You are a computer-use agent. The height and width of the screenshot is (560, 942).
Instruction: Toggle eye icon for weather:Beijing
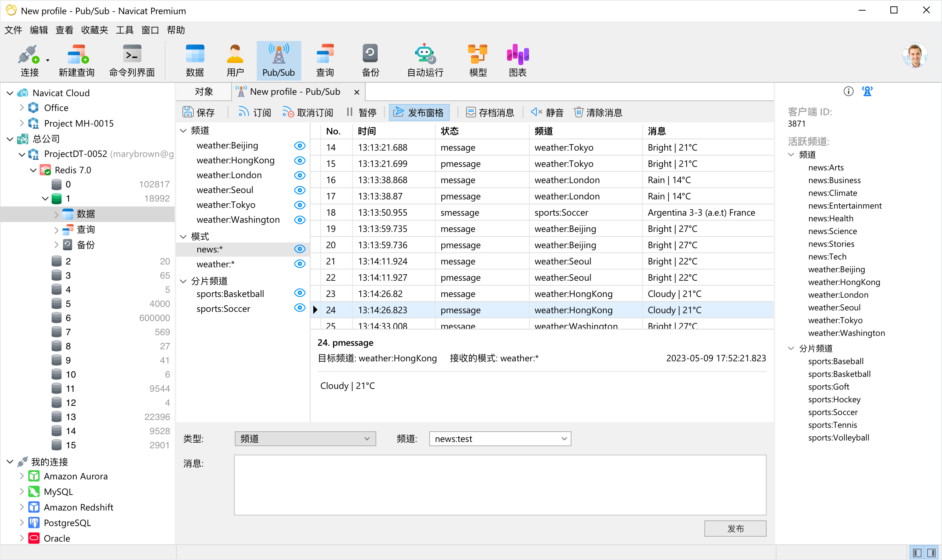tap(300, 146)
